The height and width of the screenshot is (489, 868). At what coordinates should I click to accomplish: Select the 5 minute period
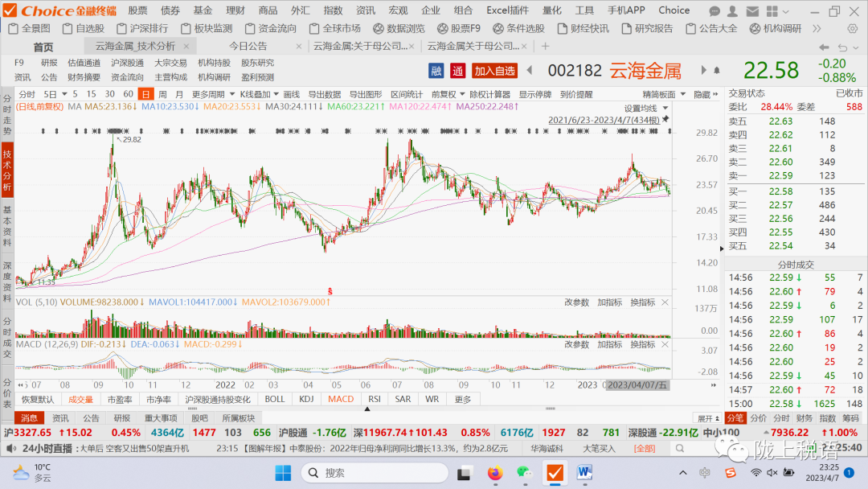(75, 94)
